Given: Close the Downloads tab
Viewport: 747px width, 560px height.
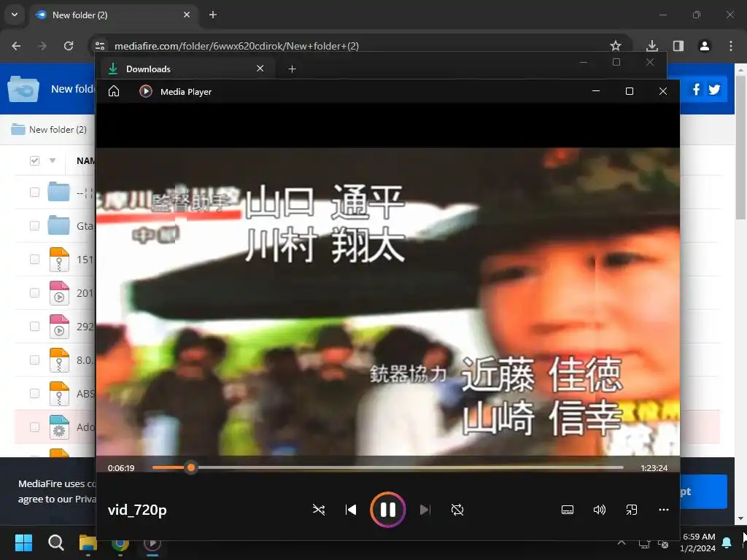Looking at the screenshot, I should point(260,69).
